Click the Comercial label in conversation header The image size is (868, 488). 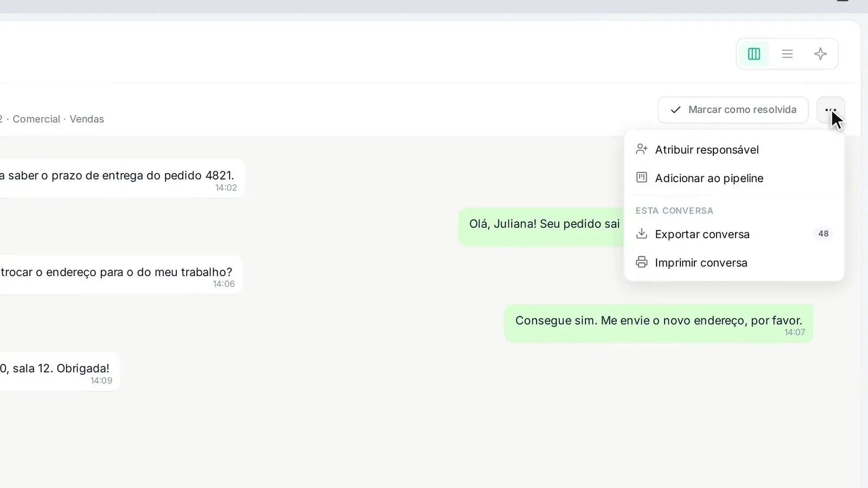pos(36,119)
